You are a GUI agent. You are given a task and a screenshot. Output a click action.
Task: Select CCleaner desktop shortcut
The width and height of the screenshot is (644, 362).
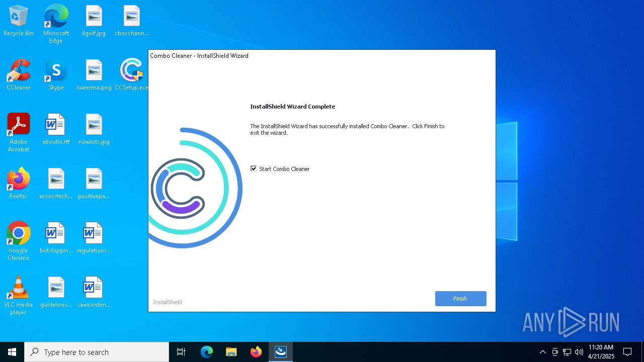pyautogui.click(x=19, y=75)
